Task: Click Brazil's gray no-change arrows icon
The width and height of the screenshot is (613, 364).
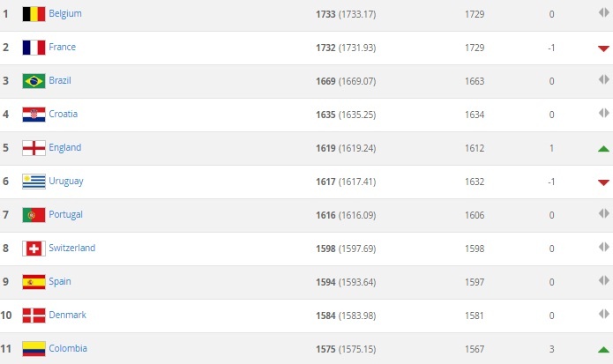Action: (603, 81)
